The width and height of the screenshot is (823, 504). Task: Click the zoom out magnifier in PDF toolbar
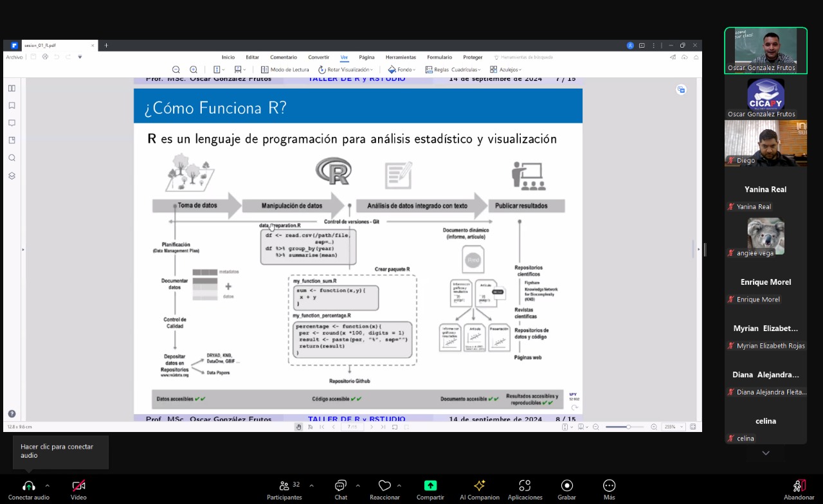(176, 69)
